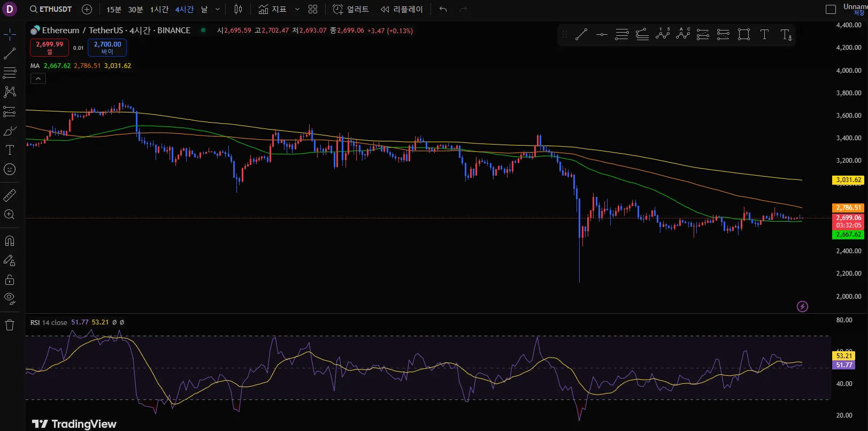Open the emoji icons tool
This screenshot has width=868, height=431.
coord(10,169)
